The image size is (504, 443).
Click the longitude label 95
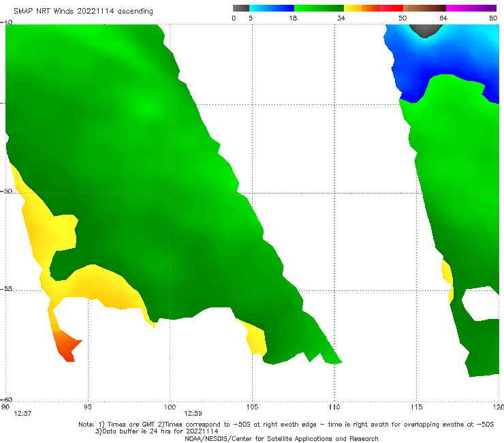coord(87,408)
